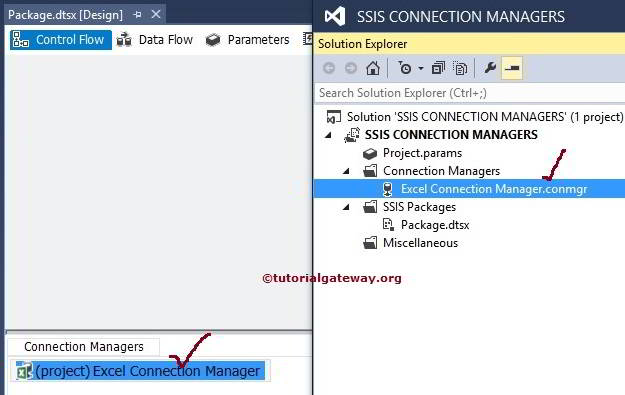Click Show All Files icon
Viewport: 625px width, 395px height.
[x=460, y=68]
